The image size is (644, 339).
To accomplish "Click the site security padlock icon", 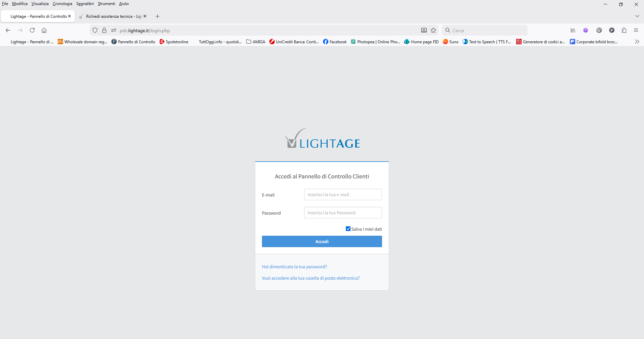I will coord(104,30).
